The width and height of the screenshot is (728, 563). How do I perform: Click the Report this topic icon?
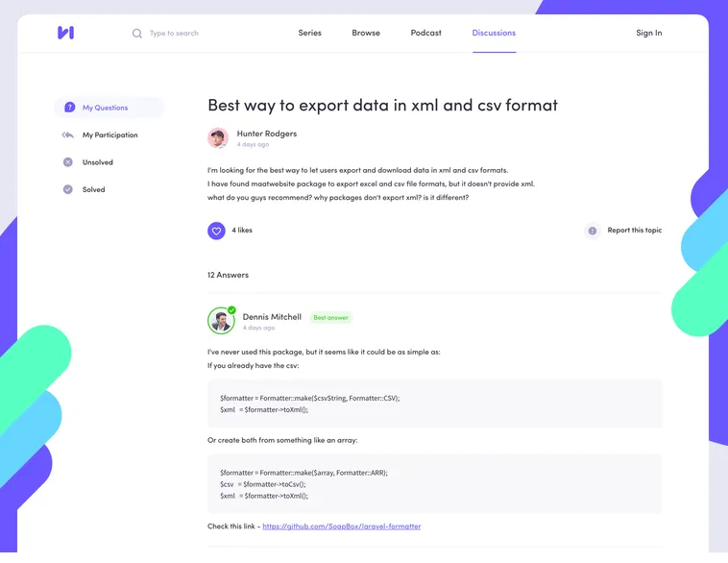pos(593,231)
